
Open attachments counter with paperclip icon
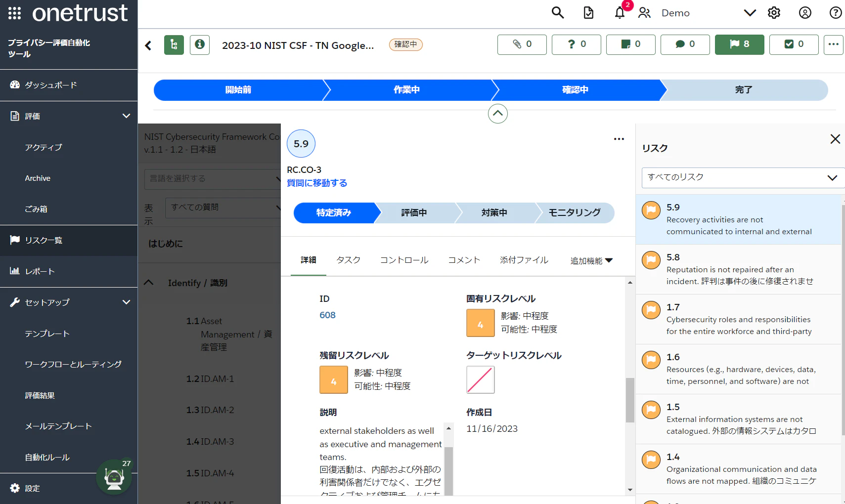click(522, 44)
